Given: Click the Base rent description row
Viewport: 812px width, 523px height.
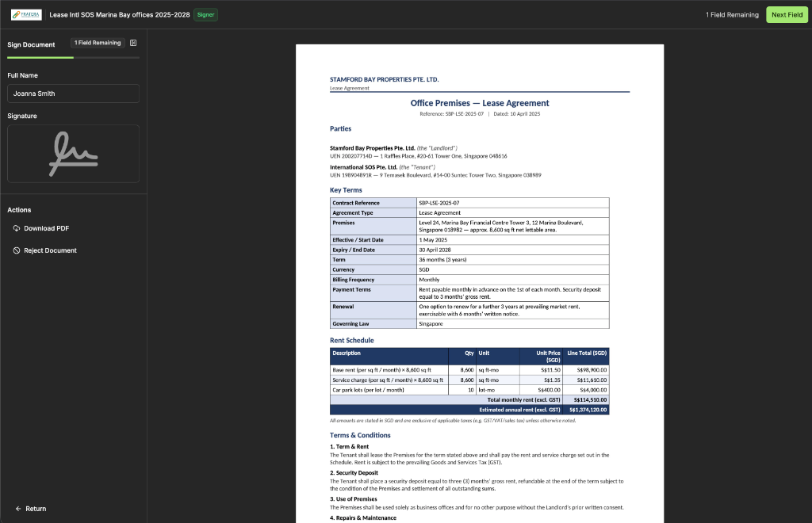Looking at the screenshot, I should pos(389,370).
